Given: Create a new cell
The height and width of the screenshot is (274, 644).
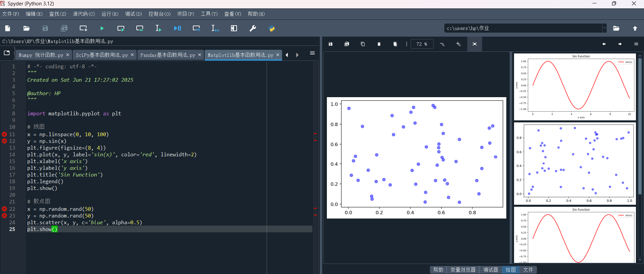Looking at the screenshot, I should (83, 28).
